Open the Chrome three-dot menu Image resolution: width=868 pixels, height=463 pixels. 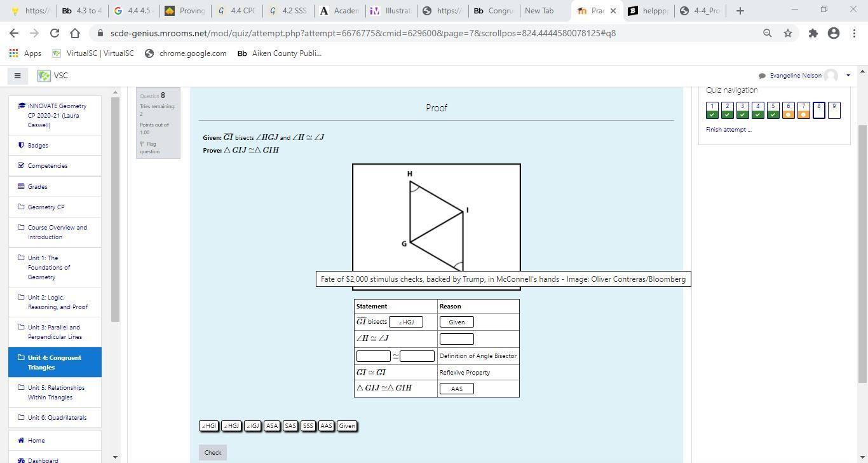tap(853, 33)
